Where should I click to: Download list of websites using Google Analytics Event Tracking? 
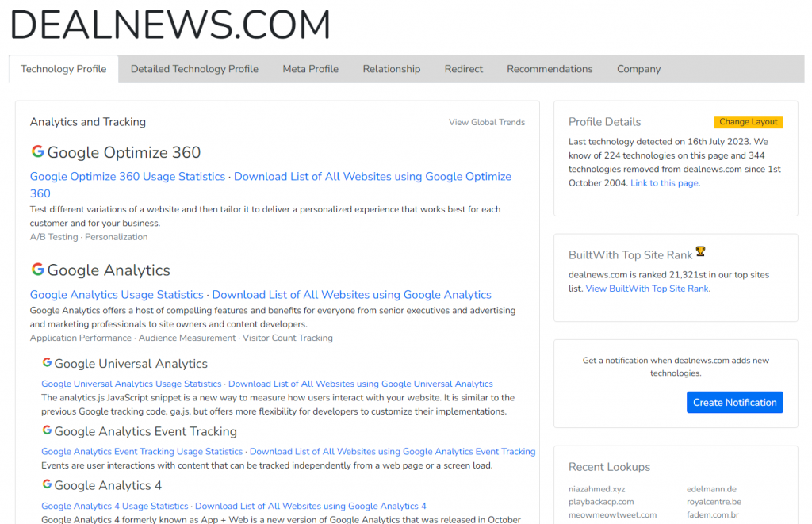coord(393,452)
